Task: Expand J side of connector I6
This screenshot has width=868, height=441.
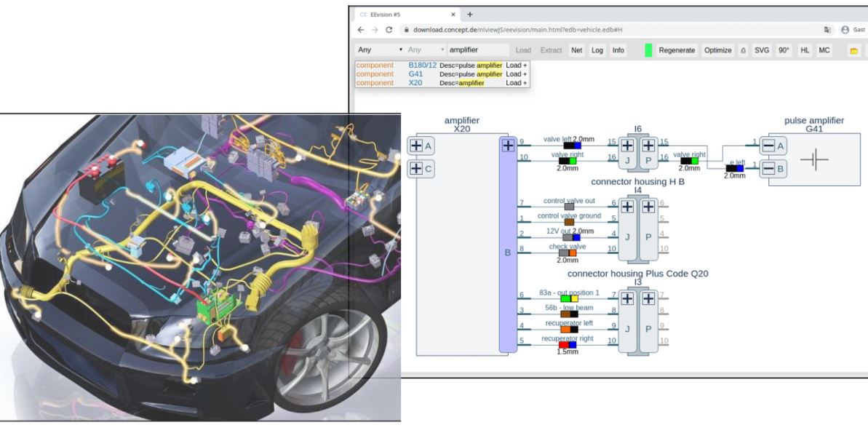Action: 627,146
